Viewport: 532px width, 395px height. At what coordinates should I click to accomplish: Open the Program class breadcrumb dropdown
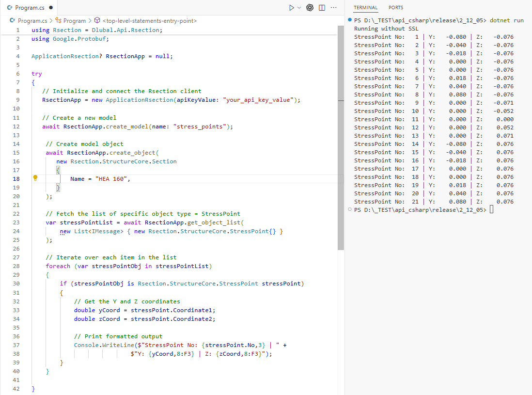(74, 21)
